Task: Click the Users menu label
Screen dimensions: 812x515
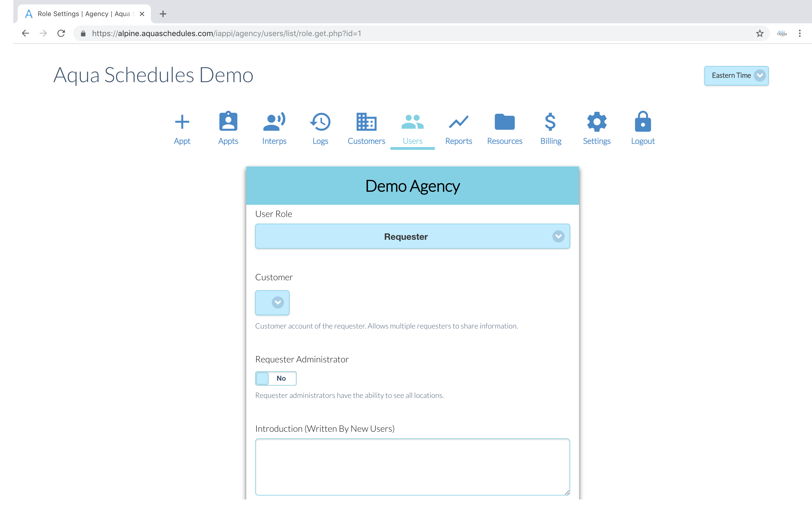Action: (x=412, y=141)
